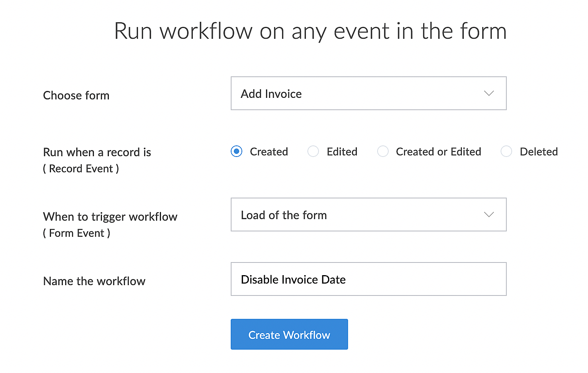This screenshot has height=373, width=588.
Task: Click the Edited option label text
Action: (x=342, y=152)
